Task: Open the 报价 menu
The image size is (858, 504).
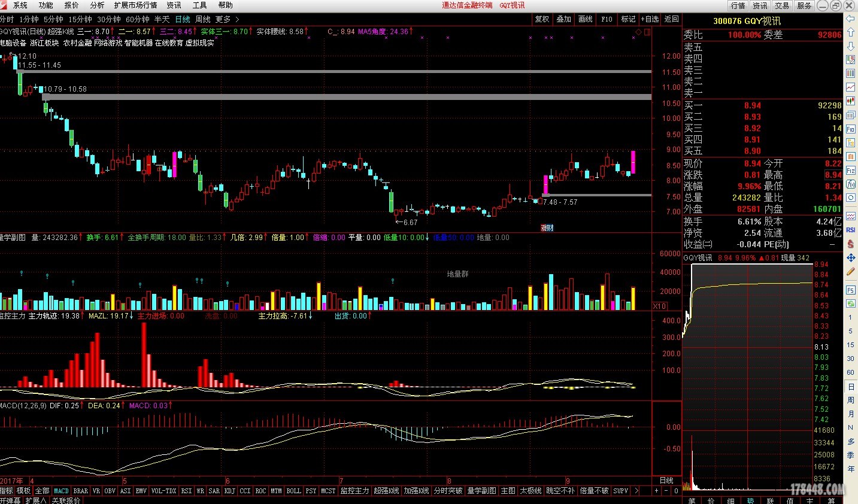Action: pyautogui.click(x=72, y=5)
